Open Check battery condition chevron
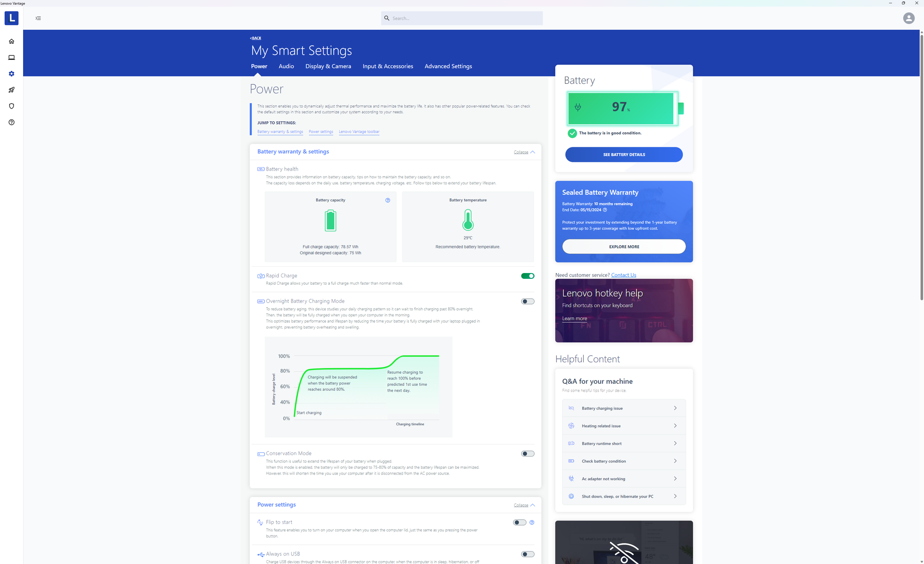Screen dimensions: 924x564 [675, 461]
